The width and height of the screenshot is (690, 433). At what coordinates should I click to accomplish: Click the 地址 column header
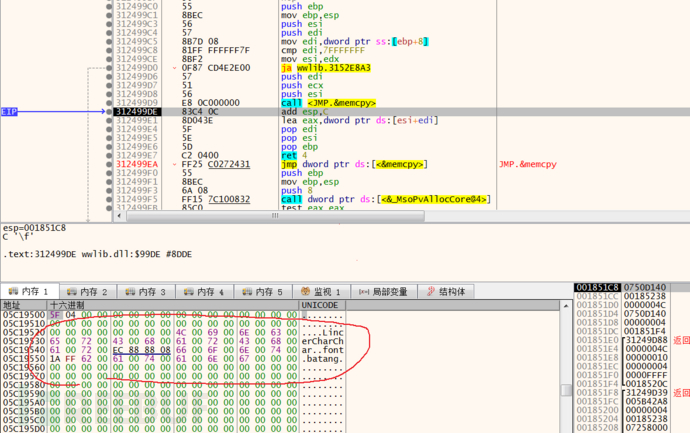tap(12, 304)
